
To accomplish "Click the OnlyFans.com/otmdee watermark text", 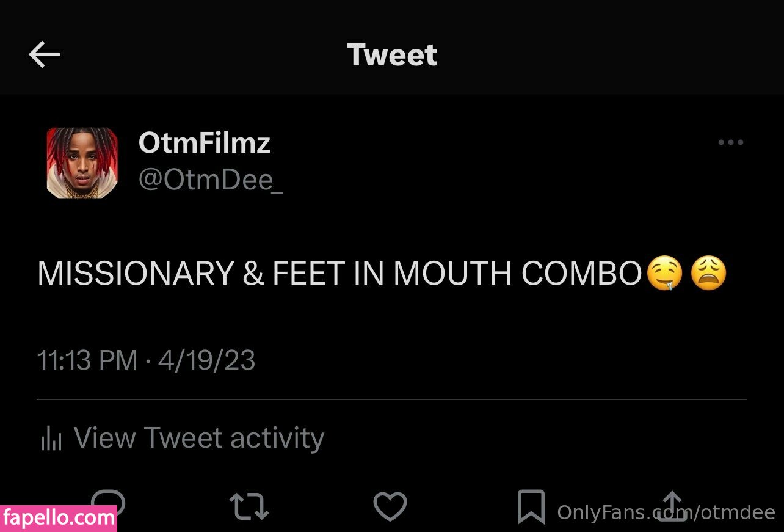I will point(666,512).
